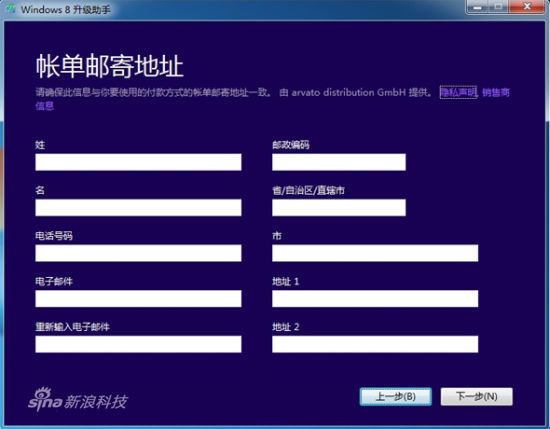Minimize the upgrade assistant window

click(477, 7)
